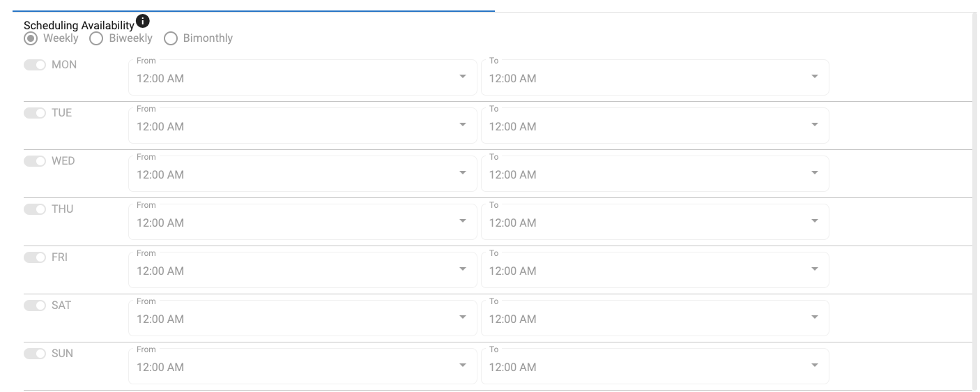Click the Scheduling Availability info icon
The width and height of the screenshot is (980, 392).
pos(143,21)
